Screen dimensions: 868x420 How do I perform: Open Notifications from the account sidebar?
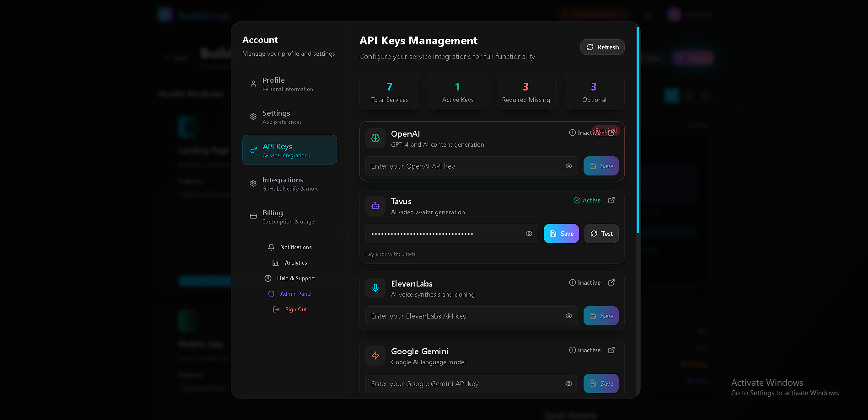point(289,247)
